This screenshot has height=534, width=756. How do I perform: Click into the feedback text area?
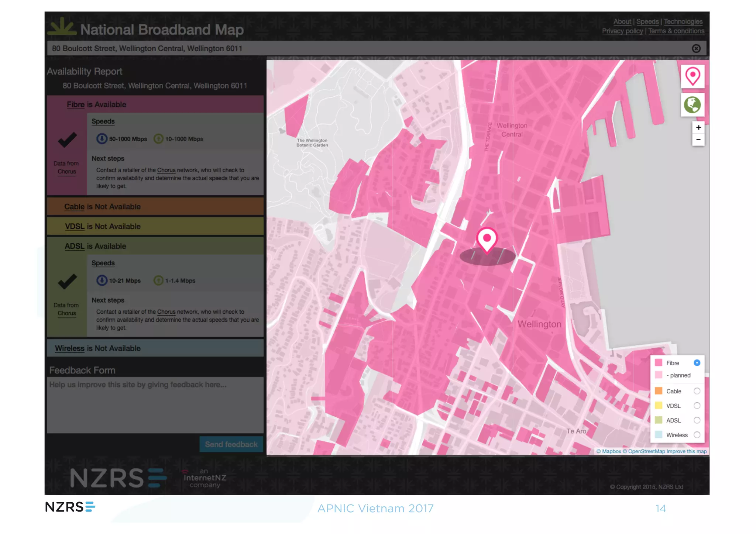[155, 405]
